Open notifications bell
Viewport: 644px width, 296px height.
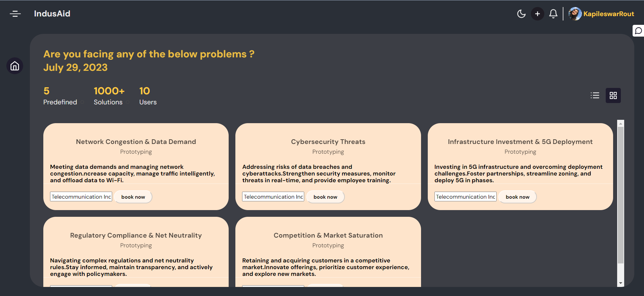pos(553,14)
